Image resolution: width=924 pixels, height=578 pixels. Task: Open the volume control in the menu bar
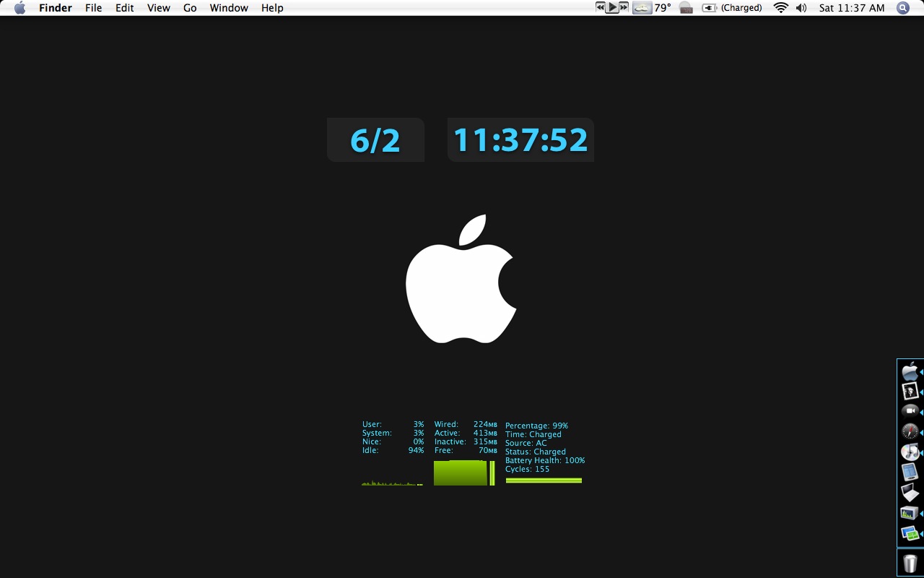click(801, 8)
